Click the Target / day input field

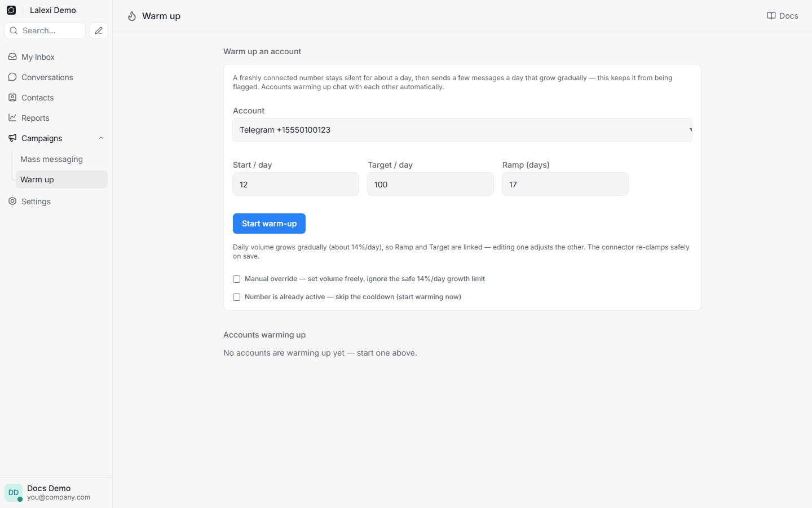pos(430,184)
